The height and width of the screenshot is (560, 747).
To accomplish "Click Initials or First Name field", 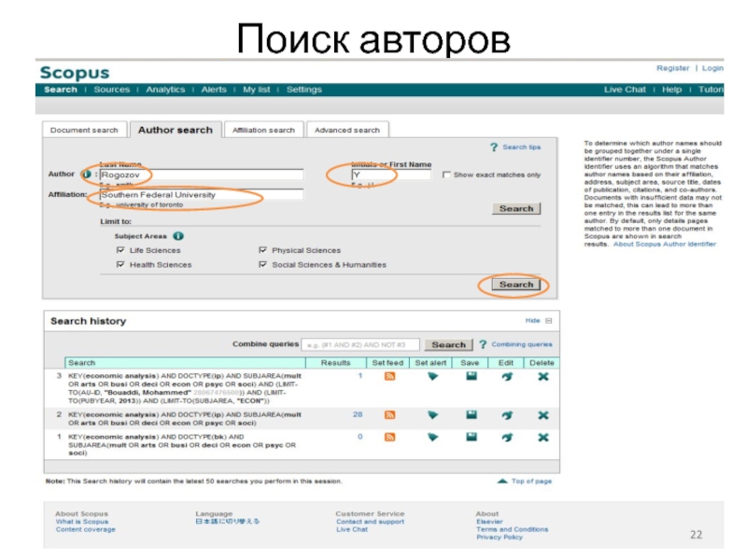I will (x=391, y=175).
